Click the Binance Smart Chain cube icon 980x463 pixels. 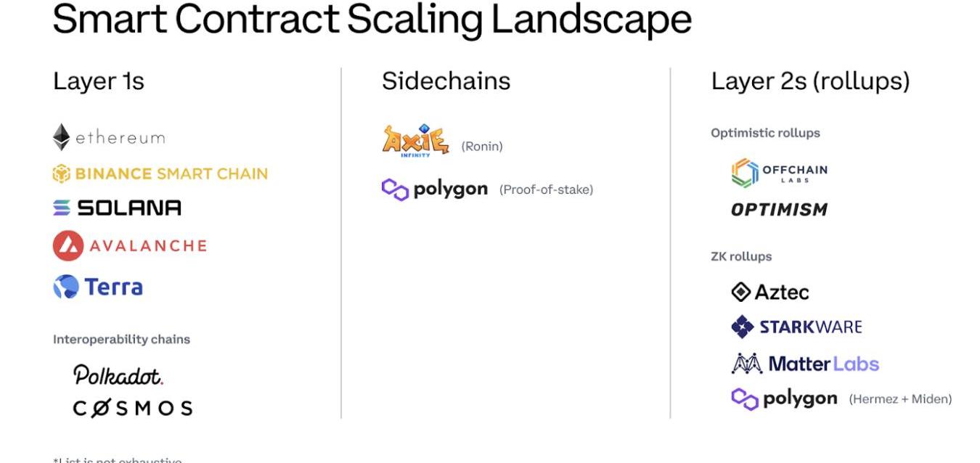pyautogui.click(x=61, y=174)
